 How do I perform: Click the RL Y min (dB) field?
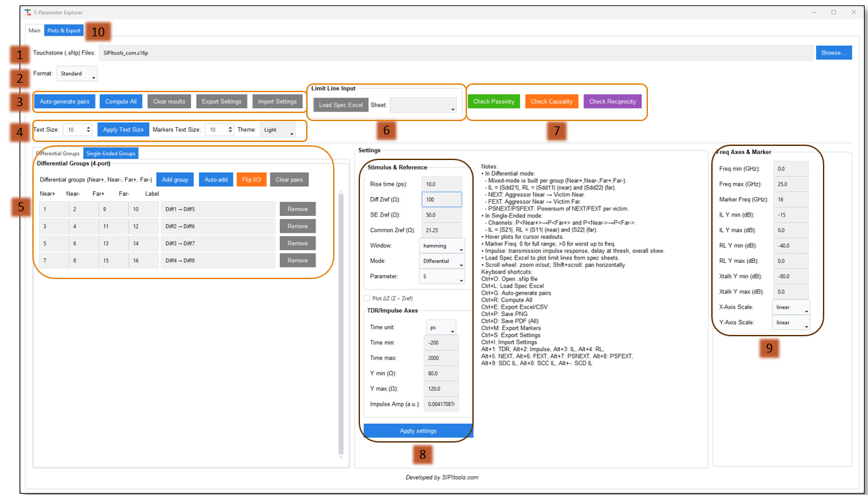pyautogui.click(x=791, y=245)
